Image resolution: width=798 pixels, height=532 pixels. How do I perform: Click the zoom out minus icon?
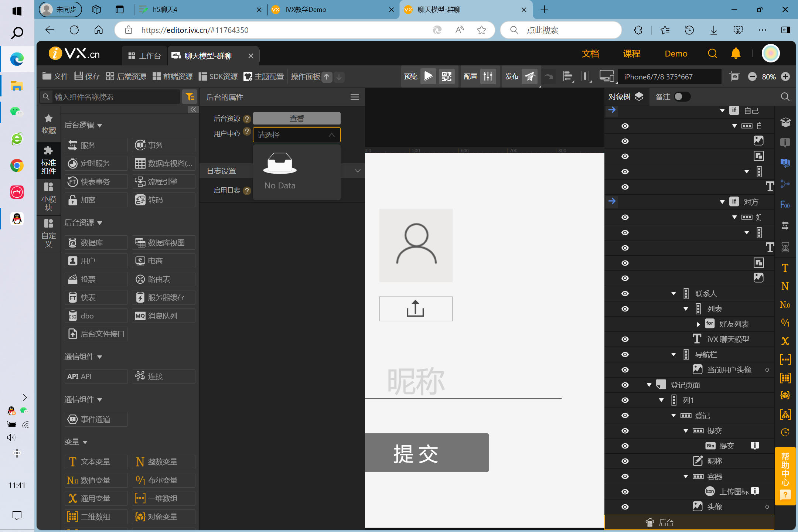pos(752,76)
